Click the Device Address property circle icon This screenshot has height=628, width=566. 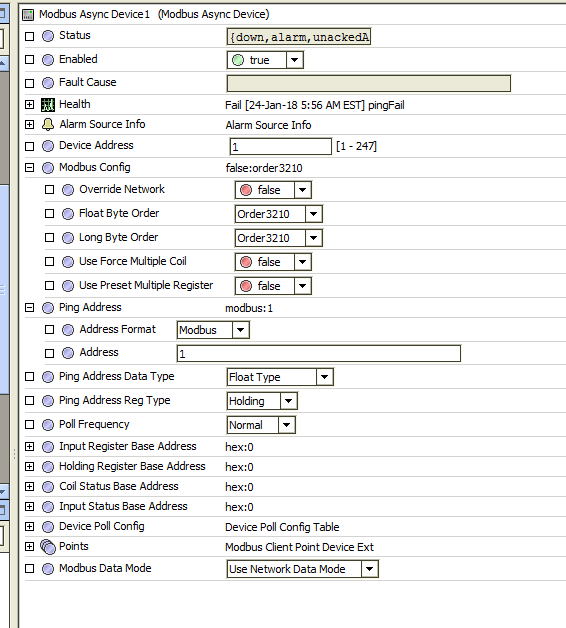[x=48, y=146]
